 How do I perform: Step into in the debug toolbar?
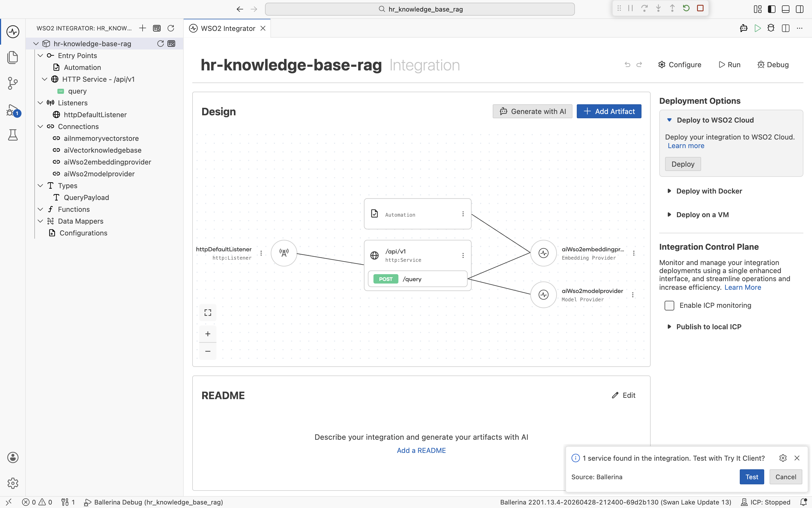658,8
